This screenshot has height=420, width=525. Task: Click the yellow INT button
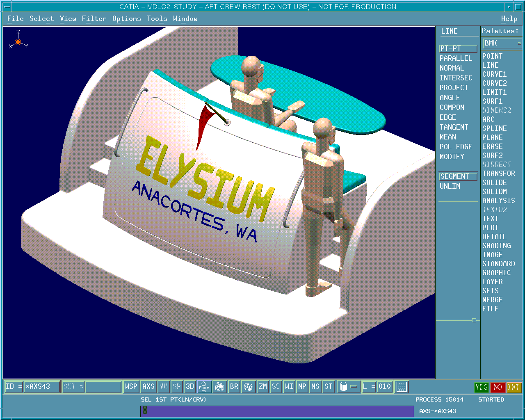pos(514,387)
